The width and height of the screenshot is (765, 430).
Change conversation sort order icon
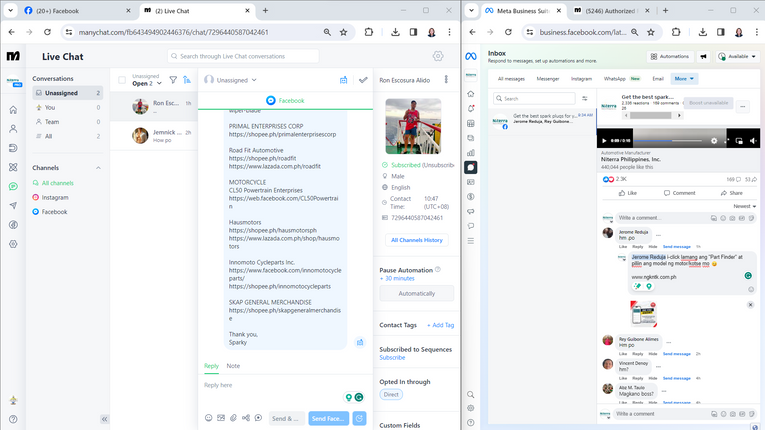coord(187,80)
